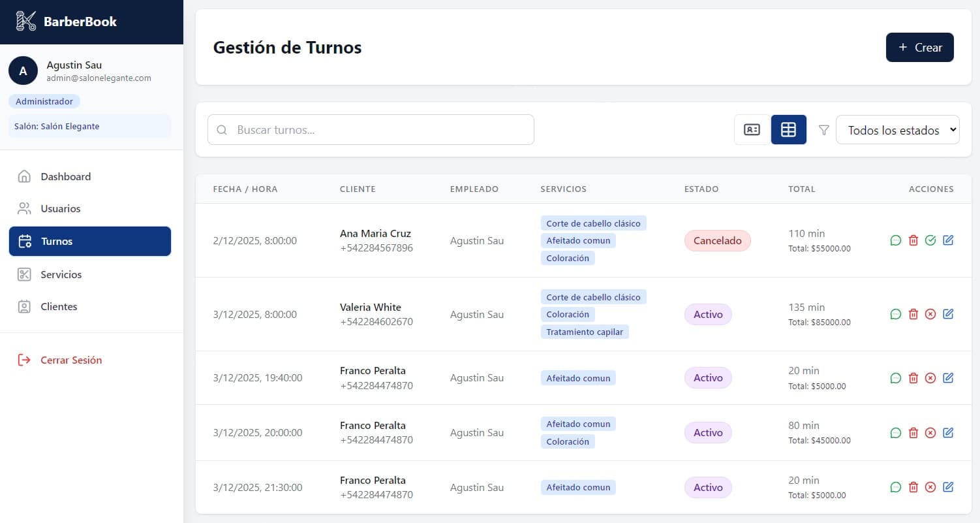980x523 pixels.
Task: Edit Valeria White's appointment with the pencil icon
Action: pos(948,314)
